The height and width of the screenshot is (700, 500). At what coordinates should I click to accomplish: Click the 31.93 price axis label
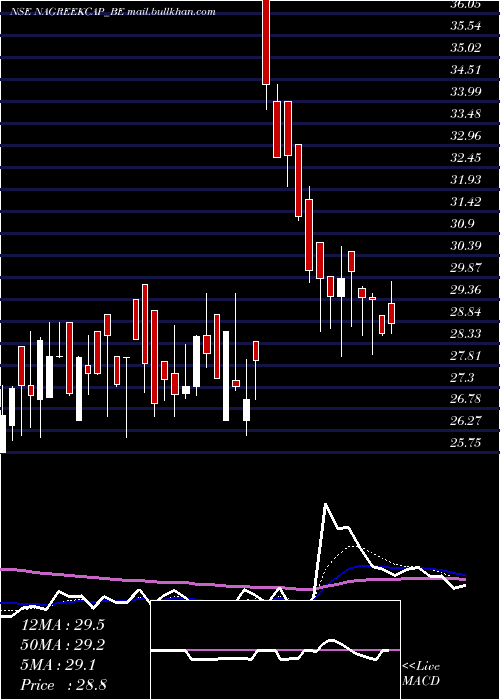(466, 179)
